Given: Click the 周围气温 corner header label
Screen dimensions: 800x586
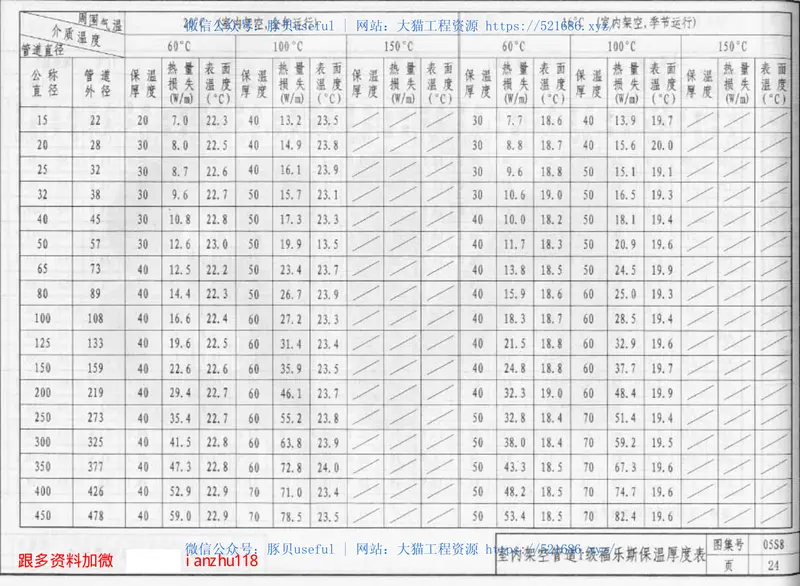Looking at the screenshot, I should (100, 22).
